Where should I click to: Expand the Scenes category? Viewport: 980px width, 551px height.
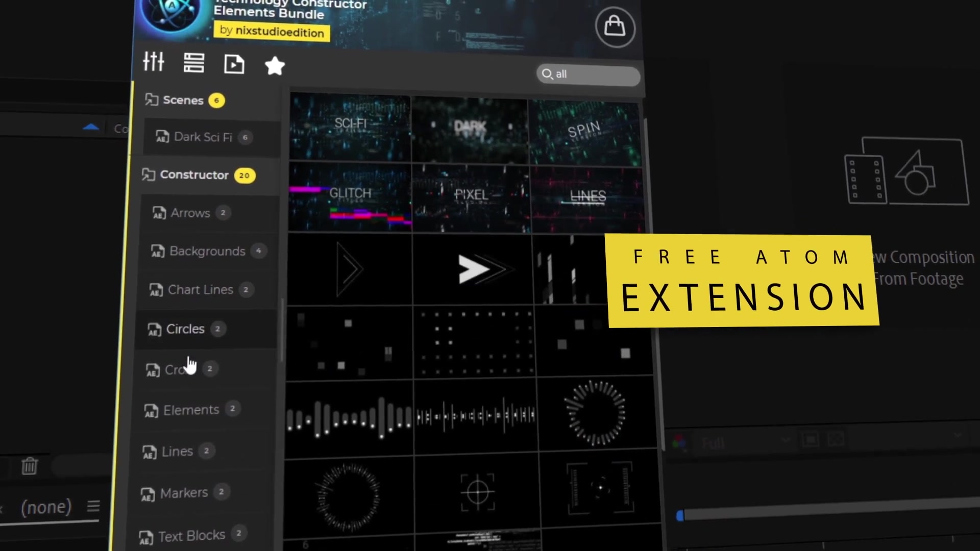click(x=183, y=100)
